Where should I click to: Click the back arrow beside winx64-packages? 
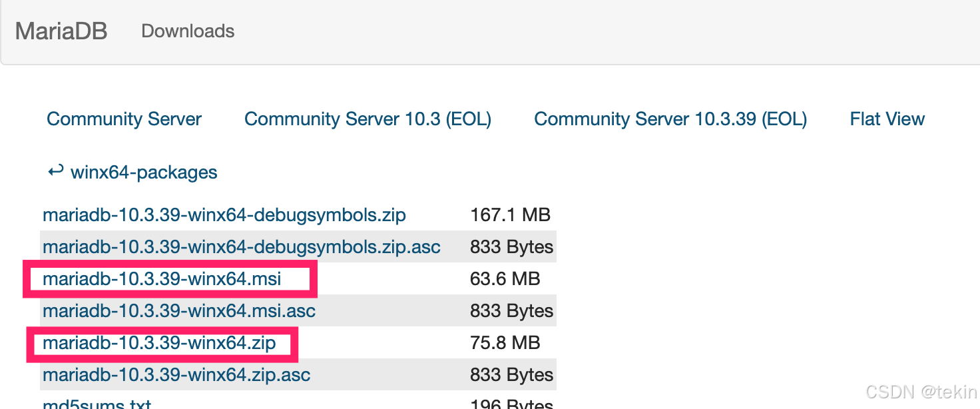[55, 172]
